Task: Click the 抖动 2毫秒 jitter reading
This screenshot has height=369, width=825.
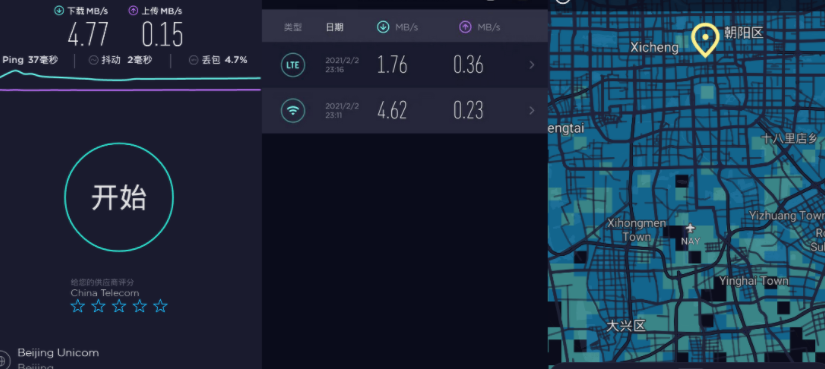Action: (x=120, y=61)
